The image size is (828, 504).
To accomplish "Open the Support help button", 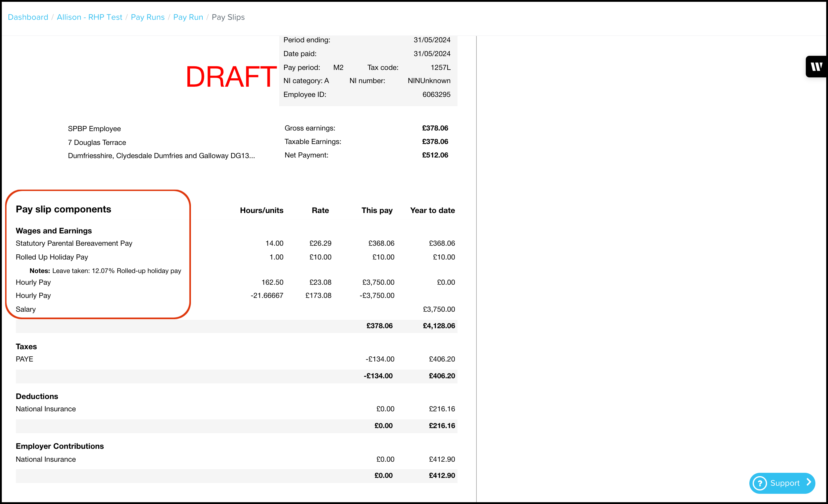I will coord(784,483).
